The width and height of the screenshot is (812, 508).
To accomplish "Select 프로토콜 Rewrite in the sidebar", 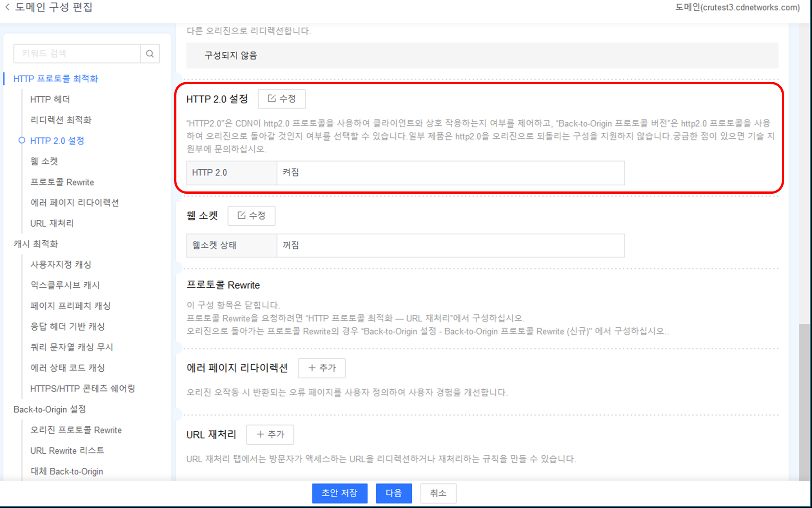I will [62, 182].
